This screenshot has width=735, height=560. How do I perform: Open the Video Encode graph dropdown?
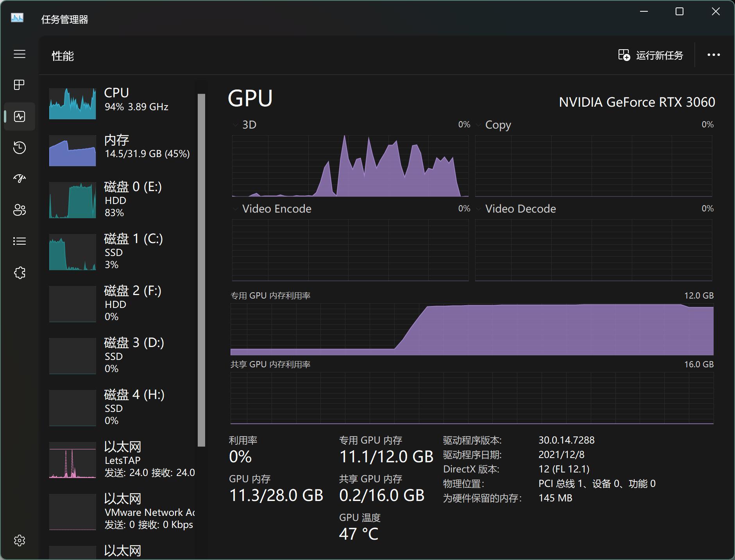(x=235, y=209)
